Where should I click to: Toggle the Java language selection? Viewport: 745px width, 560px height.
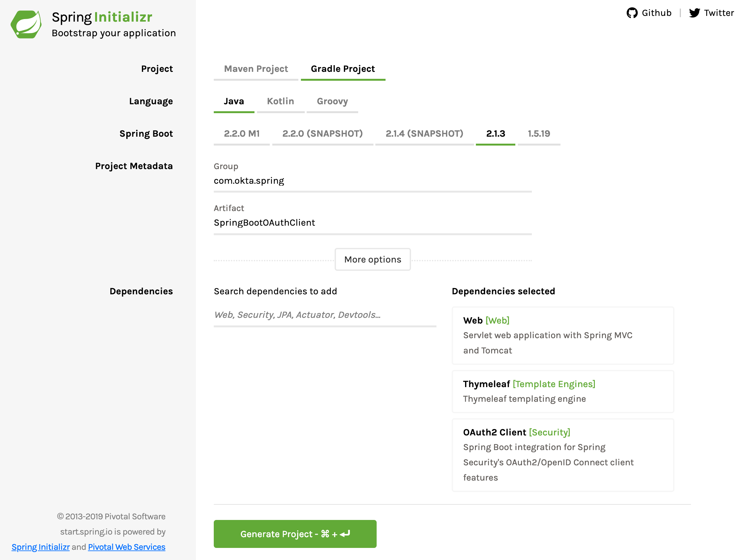[x=233, y=101]
